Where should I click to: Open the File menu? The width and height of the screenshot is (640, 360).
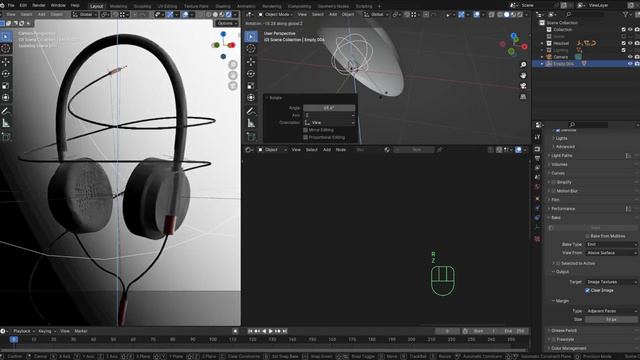click(11, 5)
